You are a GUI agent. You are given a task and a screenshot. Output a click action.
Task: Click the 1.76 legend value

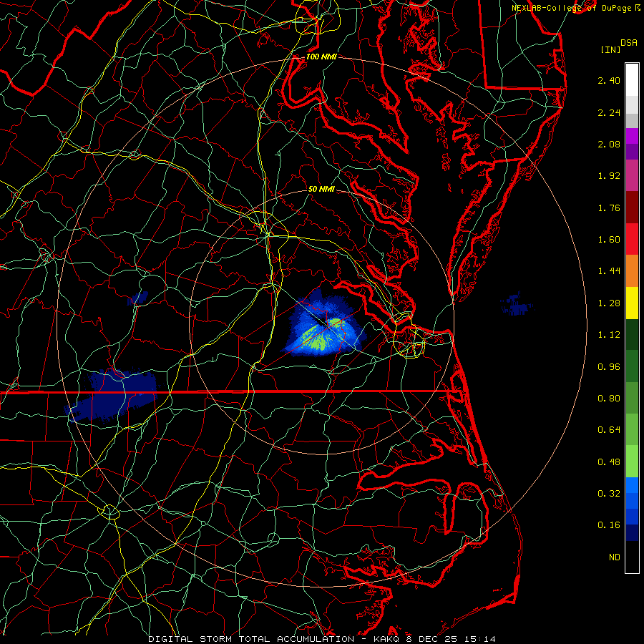(609, 208)
